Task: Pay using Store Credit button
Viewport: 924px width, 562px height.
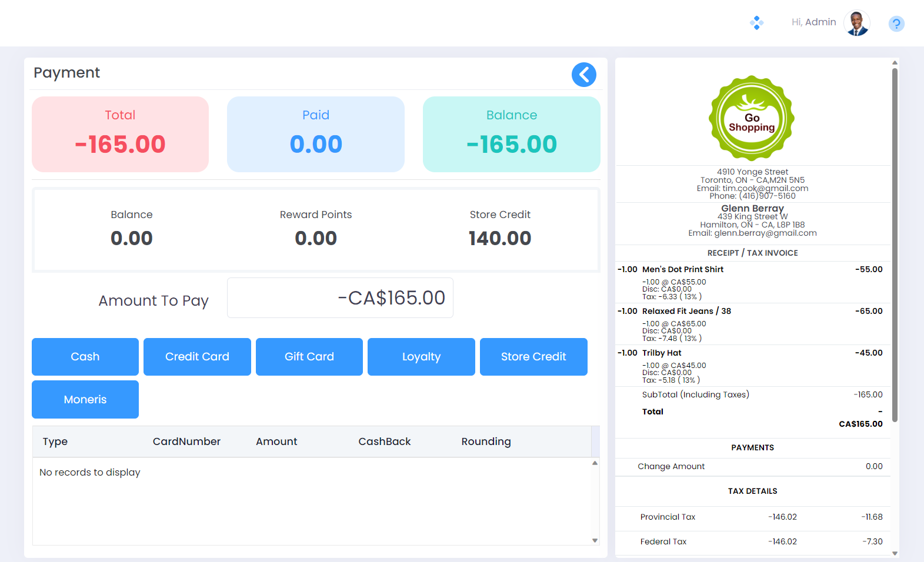Action: [x=533, y=357]
